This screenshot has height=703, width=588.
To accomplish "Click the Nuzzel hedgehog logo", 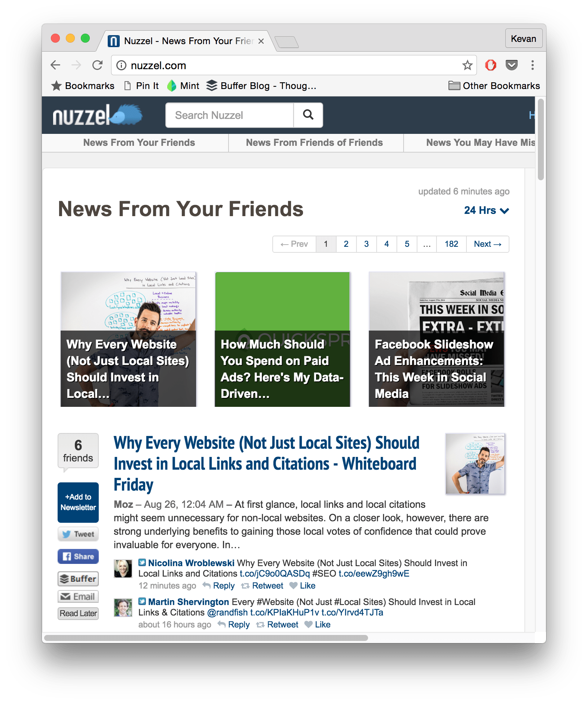I will tap(98, 115).
